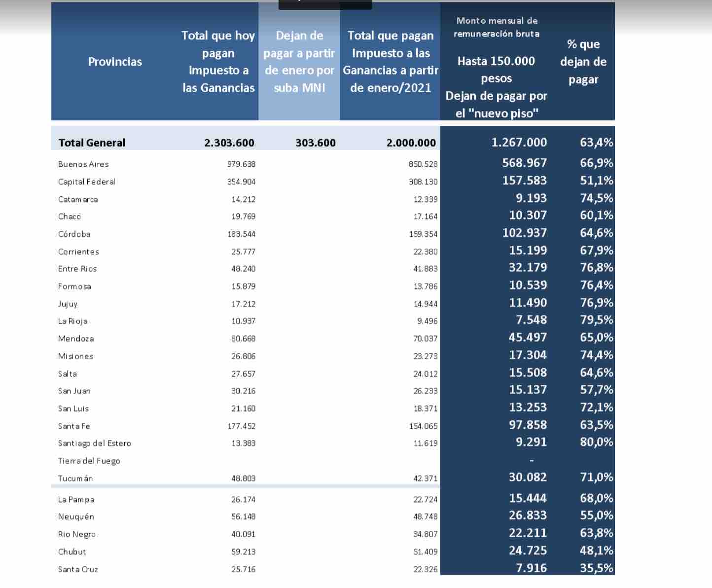Click Santiago del Estero's 80,0% cell
Viewport: 712px width, 588px height.
(596, 442)
